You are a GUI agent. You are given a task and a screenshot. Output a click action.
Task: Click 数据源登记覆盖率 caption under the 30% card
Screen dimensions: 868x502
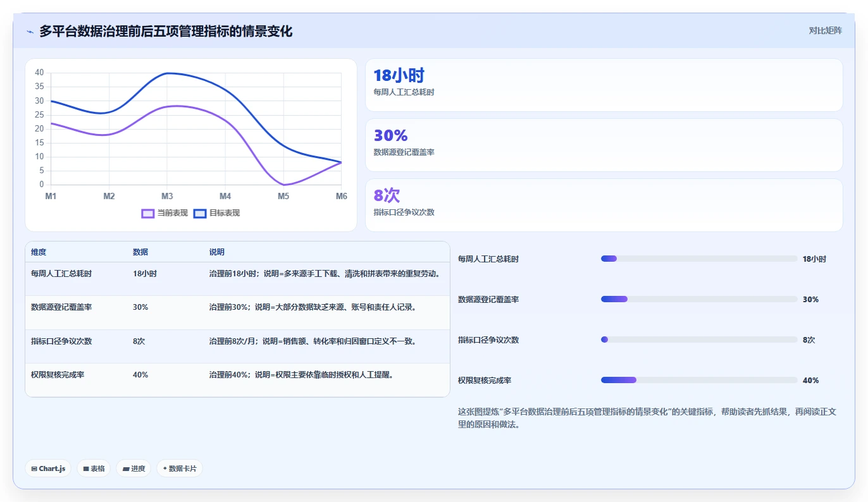(x=404, y=152)
